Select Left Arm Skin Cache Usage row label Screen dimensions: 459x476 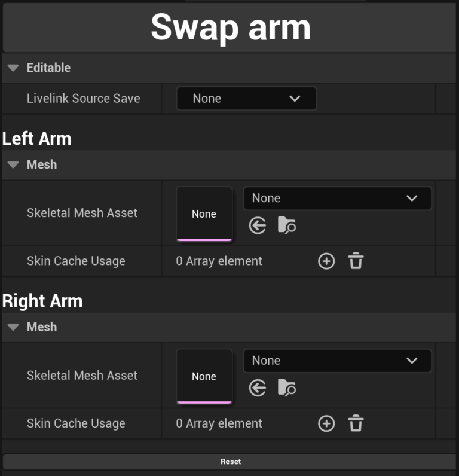tap(76, 261)
